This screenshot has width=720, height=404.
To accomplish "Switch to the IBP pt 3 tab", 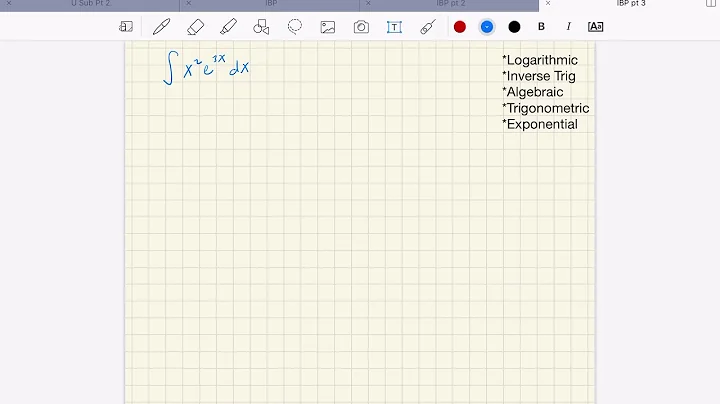I will (631, 3).
